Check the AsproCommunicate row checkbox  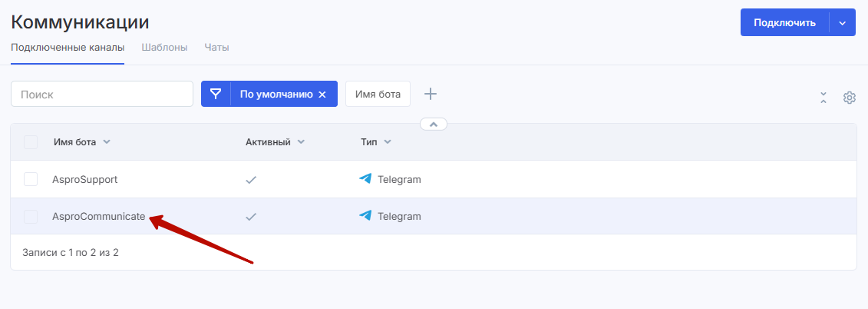coord(31,217)
